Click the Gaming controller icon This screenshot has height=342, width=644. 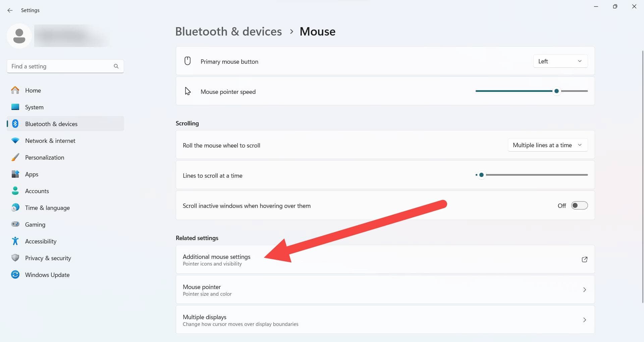[15, 224]
